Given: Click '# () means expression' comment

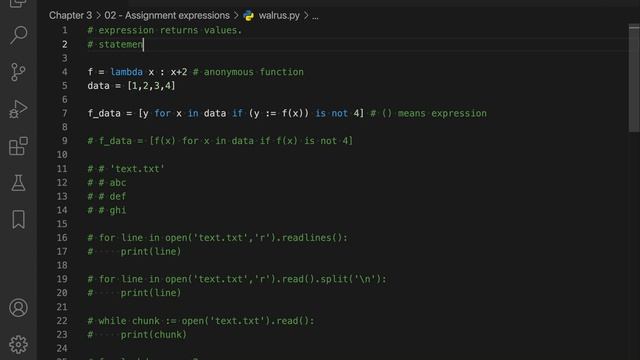Looking at the screenshot, I should (429, 113).
